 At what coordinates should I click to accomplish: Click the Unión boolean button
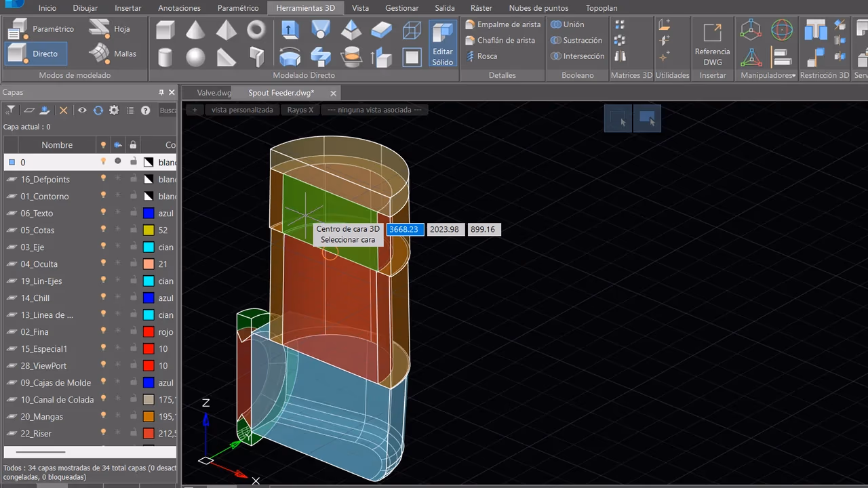[568, 24]
